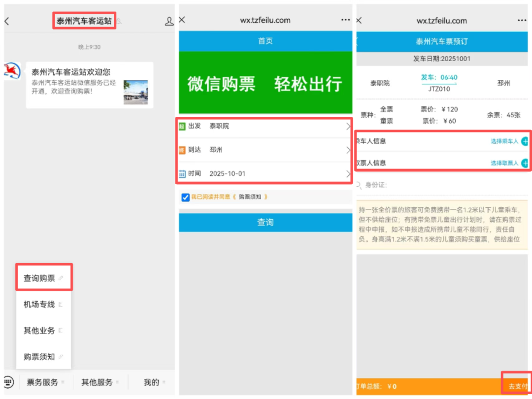Open three-dot menu on booking page
This screenshot has height=399, width=532.
[522, 20]
